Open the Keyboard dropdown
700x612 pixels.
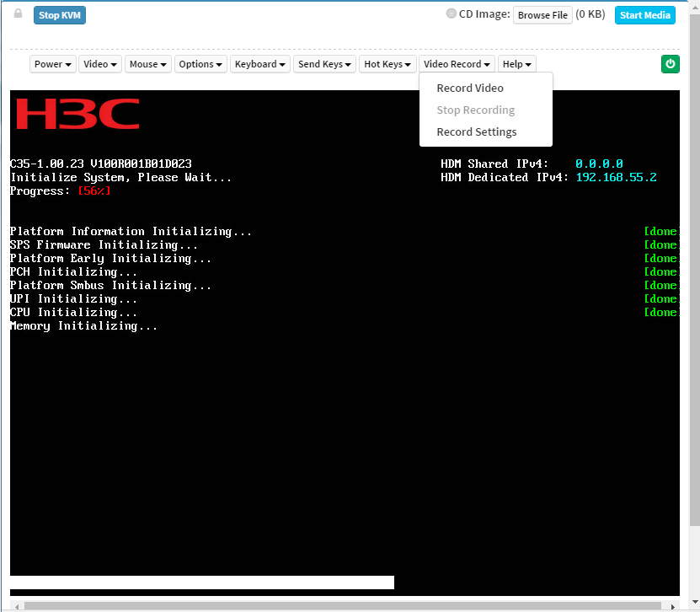click(260, 64)
